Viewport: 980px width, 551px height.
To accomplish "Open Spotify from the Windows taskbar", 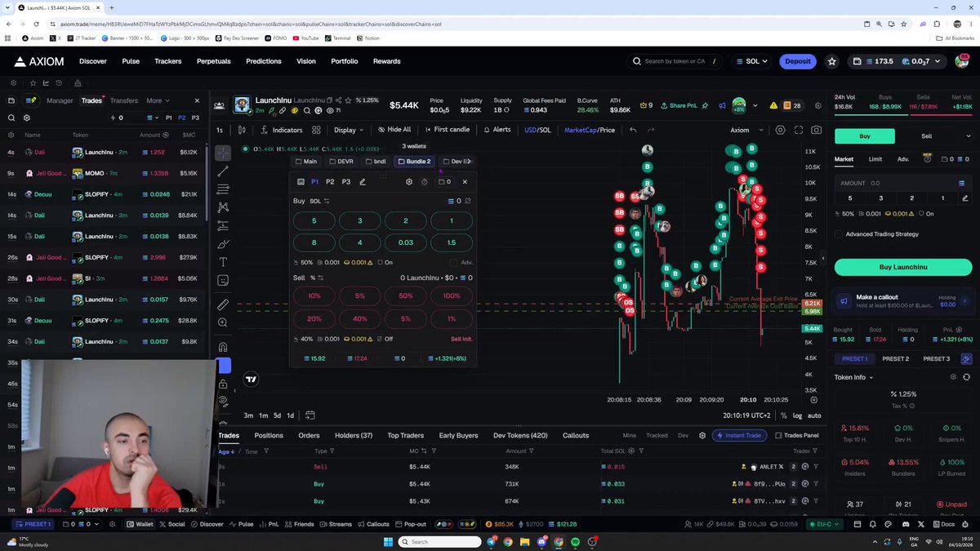I will [x=576, y=542].
